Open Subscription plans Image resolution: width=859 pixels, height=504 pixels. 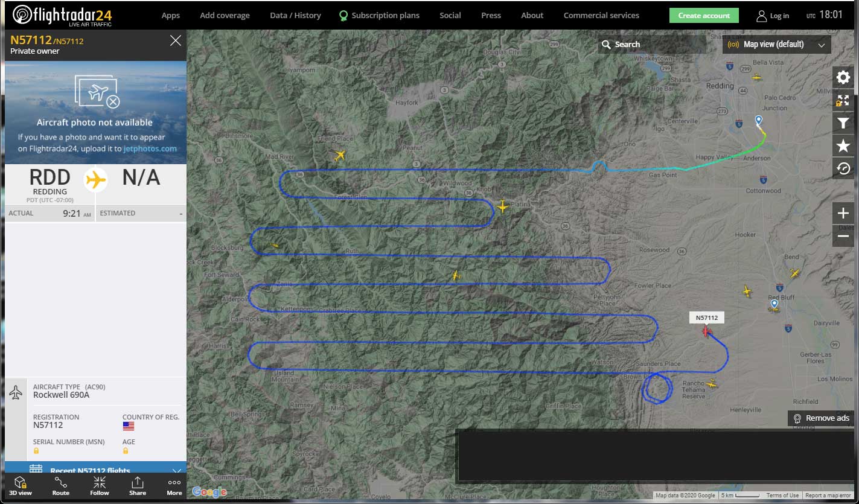[x=379, y=15]
